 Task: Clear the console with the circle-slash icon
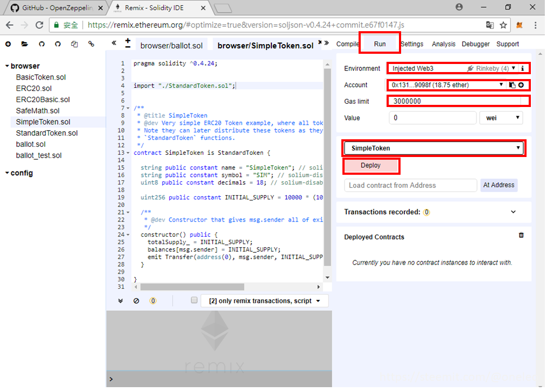tap(136, 301)
